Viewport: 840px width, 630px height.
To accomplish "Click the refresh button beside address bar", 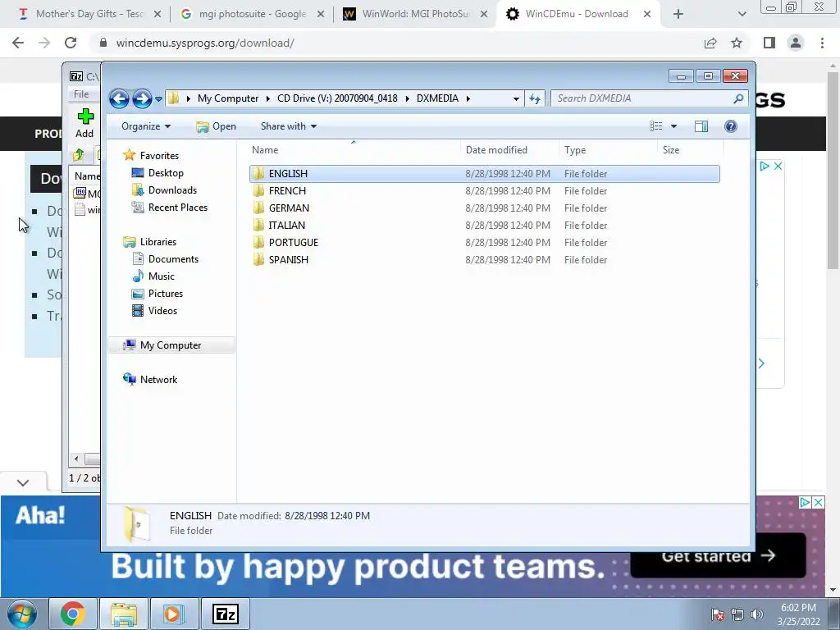I will (535, 98).
